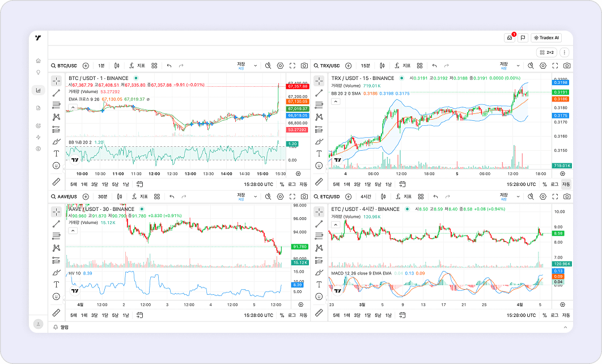Viewport: 602px width, 364px height.
Task: Select the brush tool in BTC chart
Action: click(57, 142)
